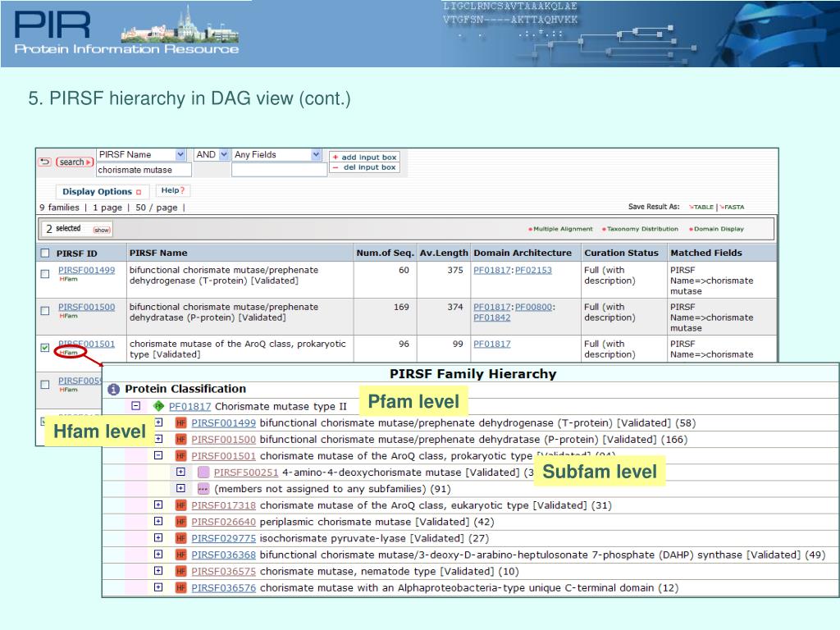The width and height of the screenshot is (840, 630).
Task: Click the HFam icon under PIRSF005
Action: pyautogui.click(x=68, y=390)
